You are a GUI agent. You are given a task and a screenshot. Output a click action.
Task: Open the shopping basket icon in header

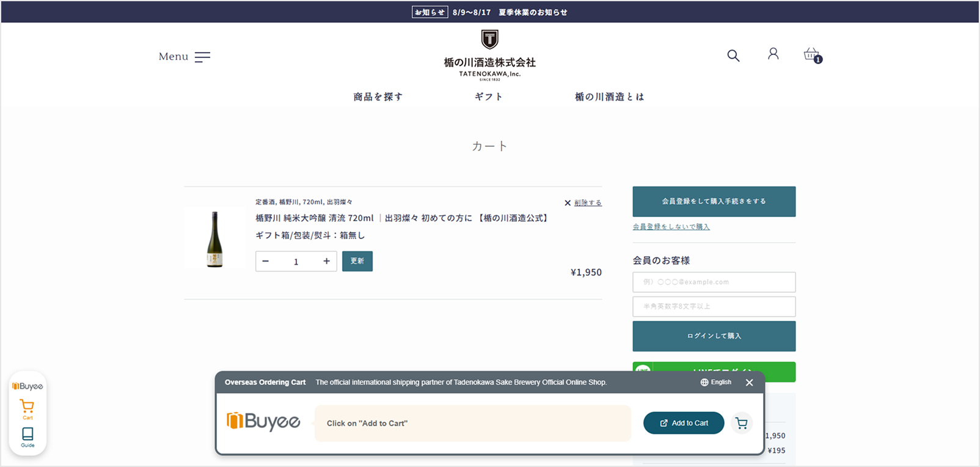coord(812,55)
